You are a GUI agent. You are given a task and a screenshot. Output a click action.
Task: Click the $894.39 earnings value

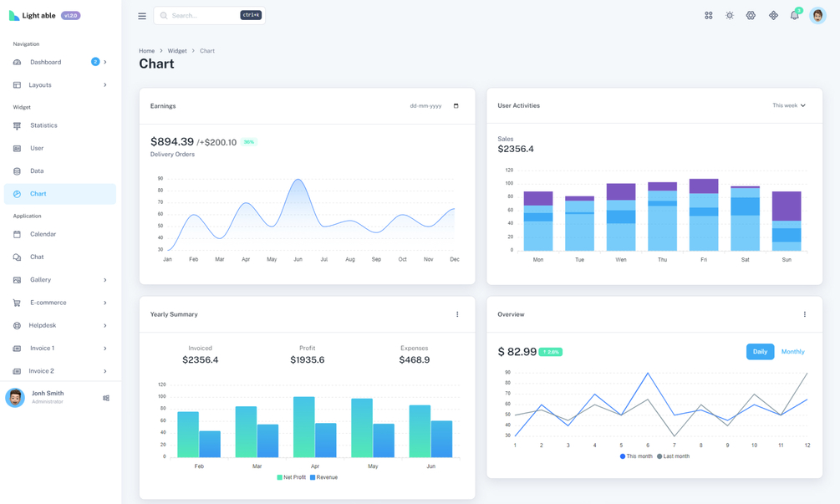point(172,141)
